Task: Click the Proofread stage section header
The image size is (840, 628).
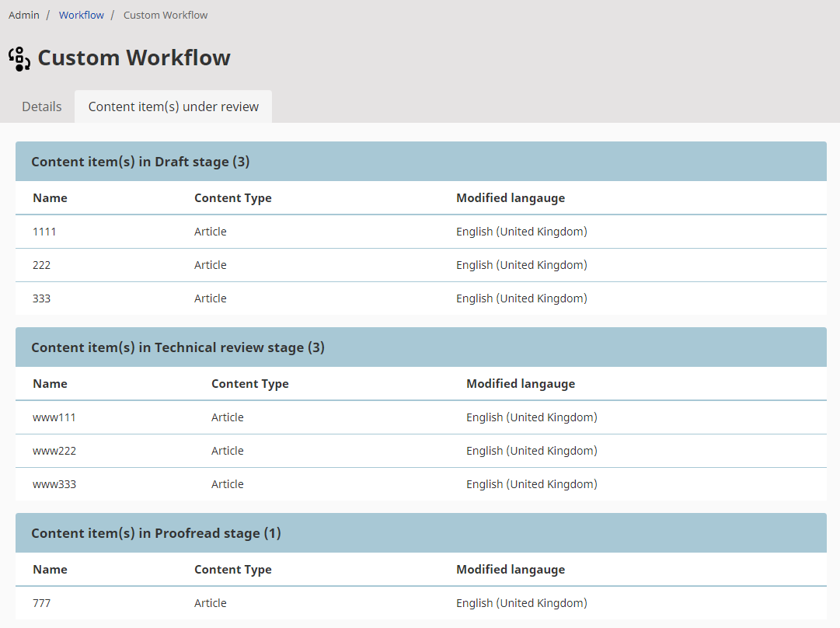Action: (155, 533)
